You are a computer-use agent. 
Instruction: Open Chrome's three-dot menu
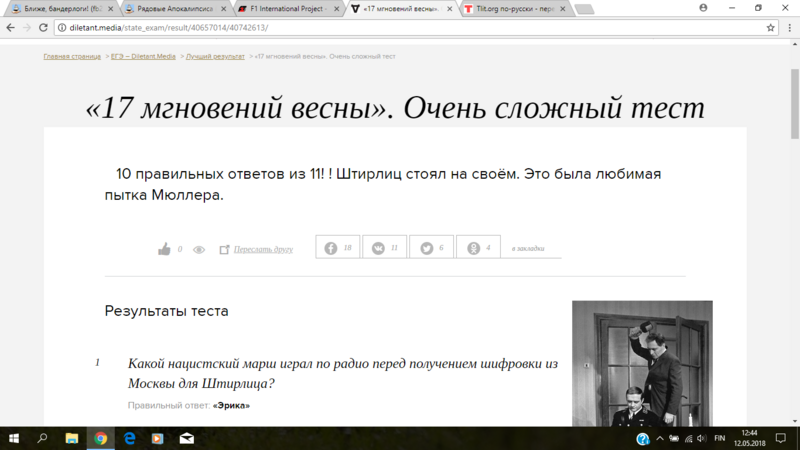(x=789, y=28)
